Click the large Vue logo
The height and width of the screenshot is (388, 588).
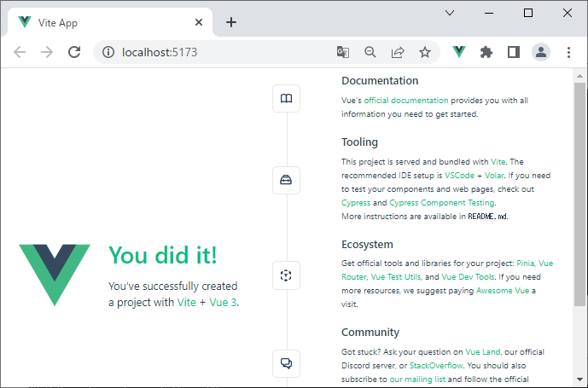[55, 275]
